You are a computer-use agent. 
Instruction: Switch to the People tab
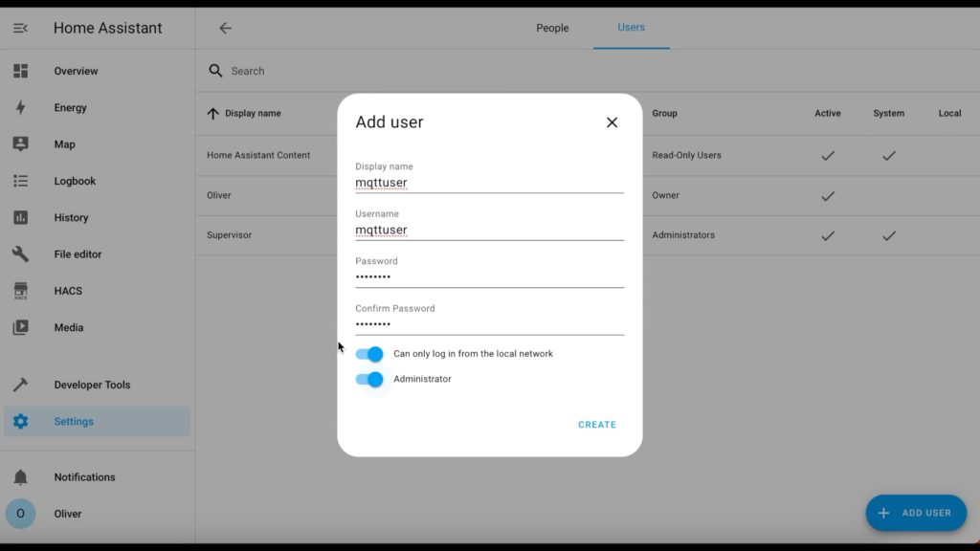(x=552, y=28)
